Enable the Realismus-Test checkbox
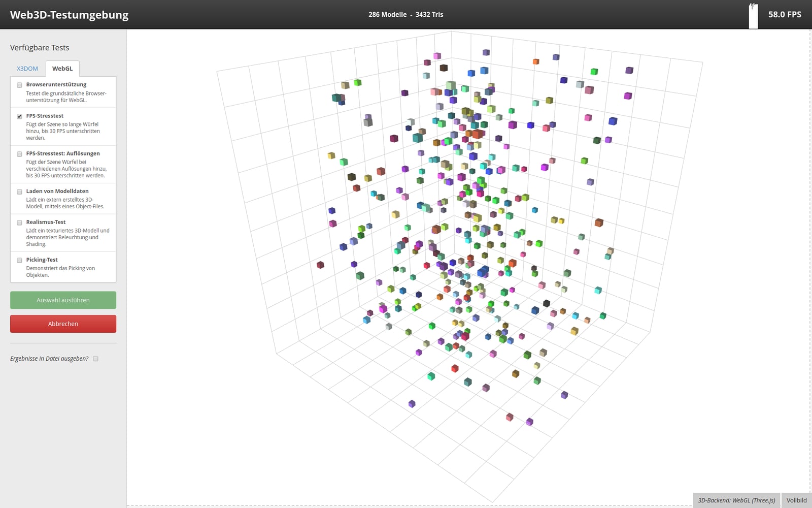This screenshot has width=812, height=508. click(19, 223)
